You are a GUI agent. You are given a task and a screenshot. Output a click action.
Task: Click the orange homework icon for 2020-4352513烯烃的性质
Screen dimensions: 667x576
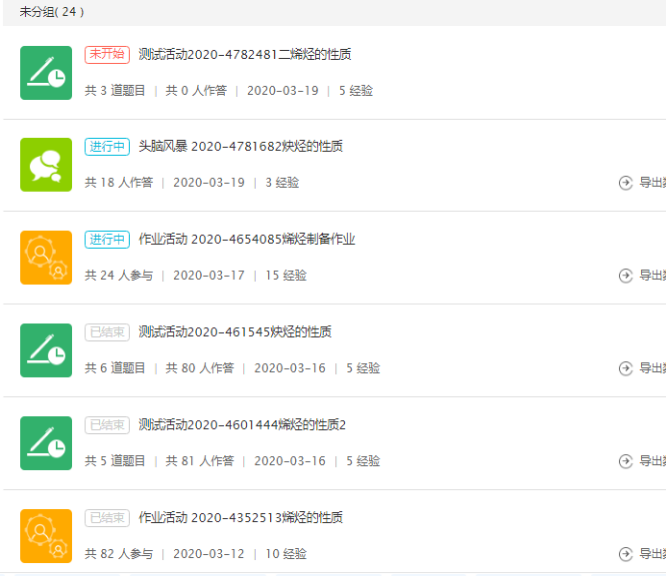pos(46,535)
